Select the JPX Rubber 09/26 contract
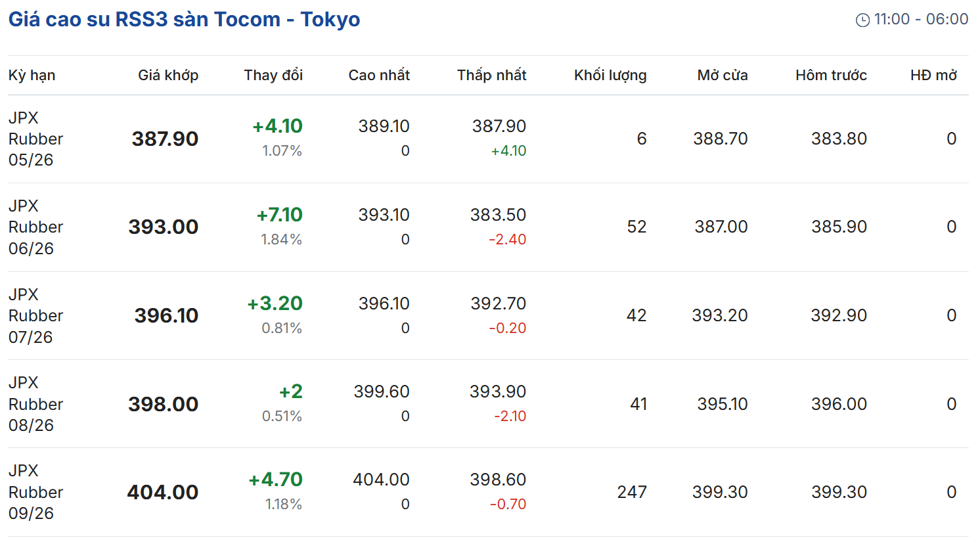 click(35, 492)
